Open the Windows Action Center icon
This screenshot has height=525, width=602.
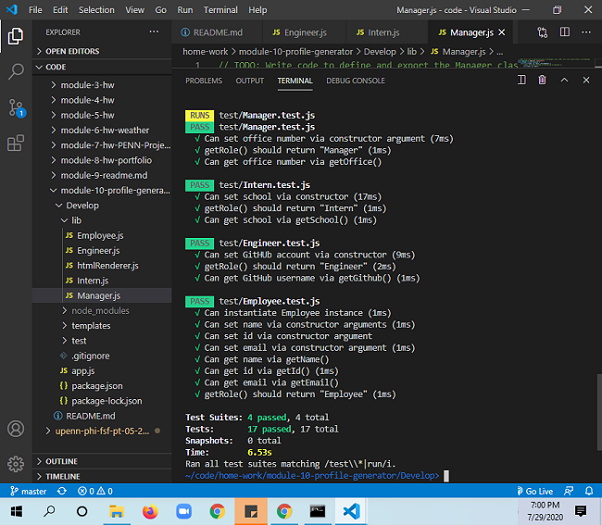(580, 511)
